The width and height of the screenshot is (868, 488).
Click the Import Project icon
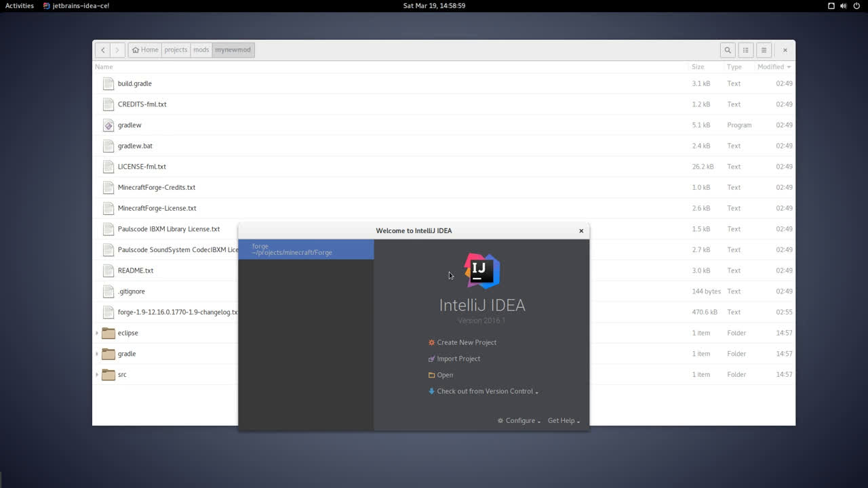[431, 359]
